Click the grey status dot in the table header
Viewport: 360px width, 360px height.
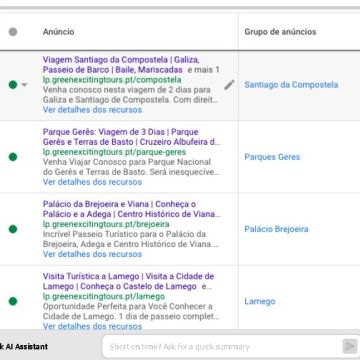pos(13,32)
